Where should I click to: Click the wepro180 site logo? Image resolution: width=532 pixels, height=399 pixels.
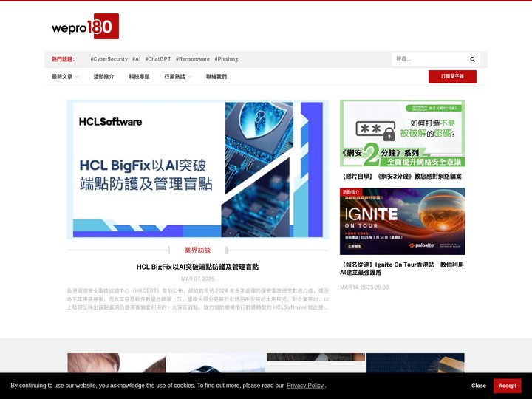tap(85, 26)
